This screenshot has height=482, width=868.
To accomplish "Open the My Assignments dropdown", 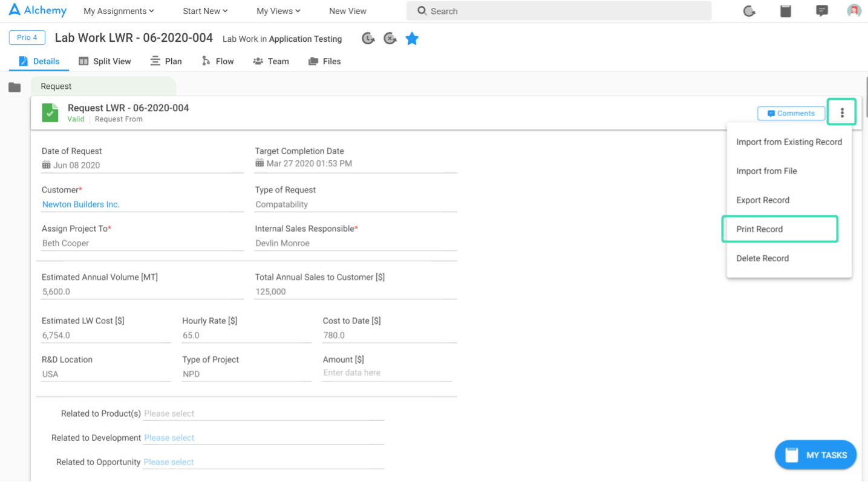I will pos(119,11).
